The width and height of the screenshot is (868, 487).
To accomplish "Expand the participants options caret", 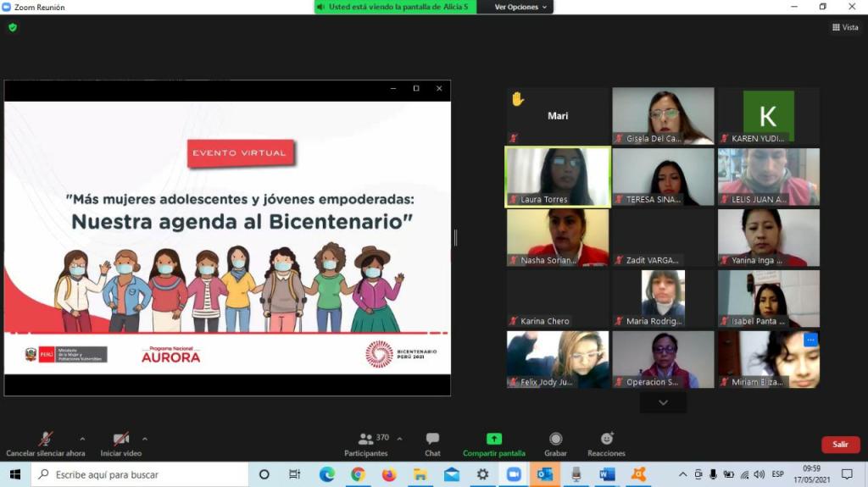I will [x=399, y=439].
